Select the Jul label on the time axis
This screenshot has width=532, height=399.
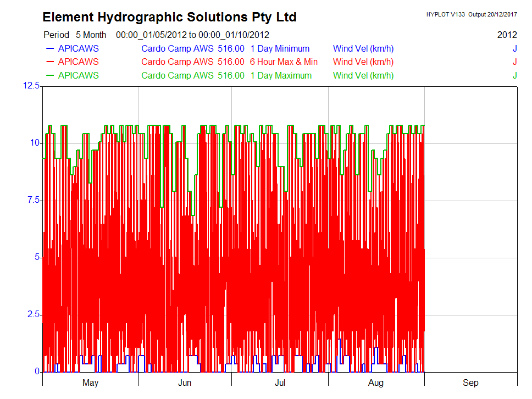pos(280,383)
